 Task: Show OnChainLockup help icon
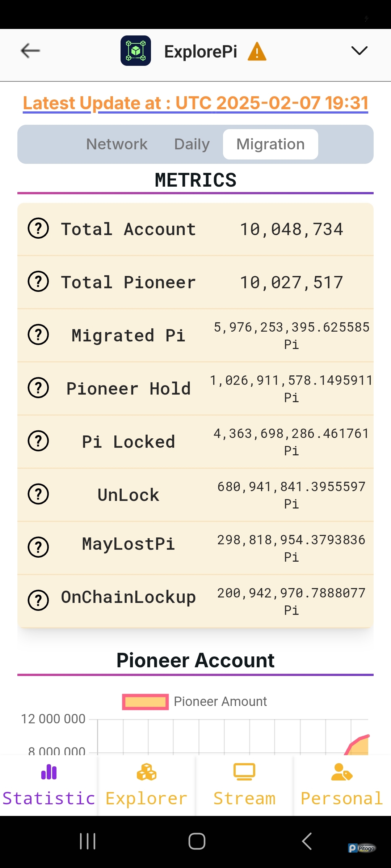coord(38,601)
